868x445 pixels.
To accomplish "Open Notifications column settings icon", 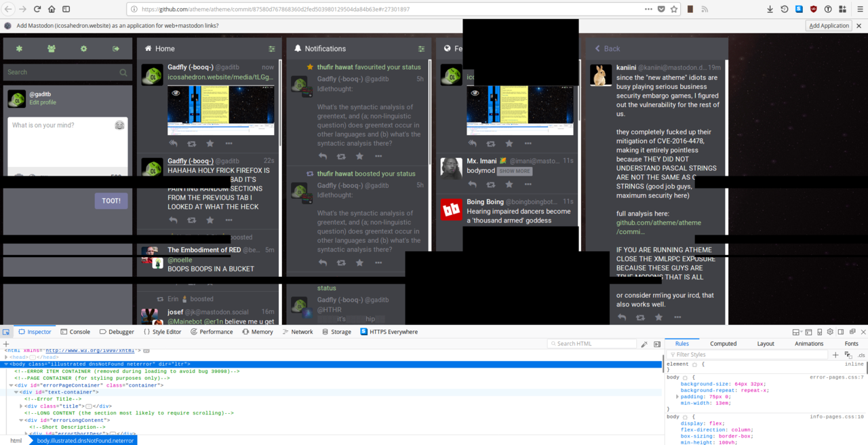I will pyautogui.click(x=421, y=49).
